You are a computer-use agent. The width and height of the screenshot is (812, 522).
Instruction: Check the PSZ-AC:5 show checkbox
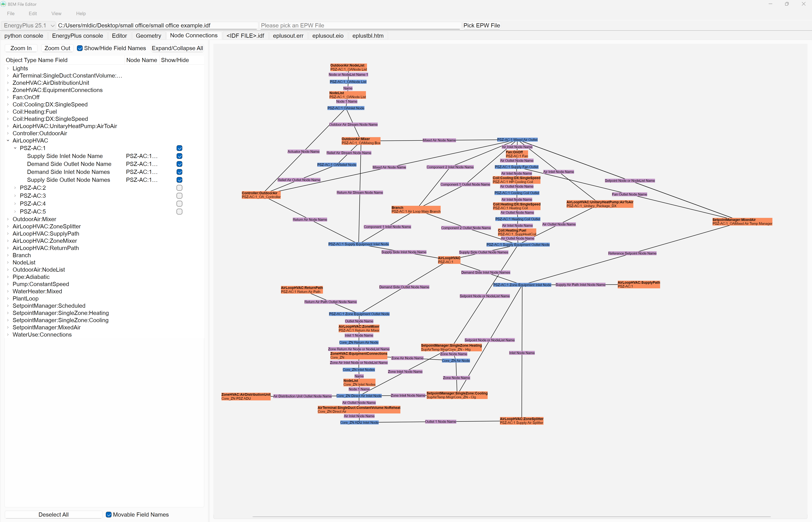point(179,212)
